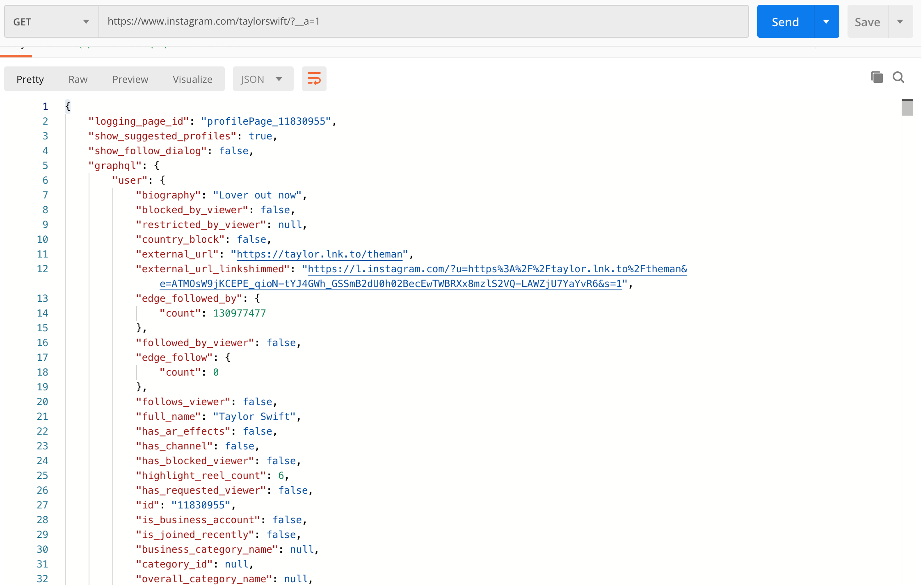
Task: Switch to the Raw response tab
Action: pyautogui.click(x=78, y=79)
